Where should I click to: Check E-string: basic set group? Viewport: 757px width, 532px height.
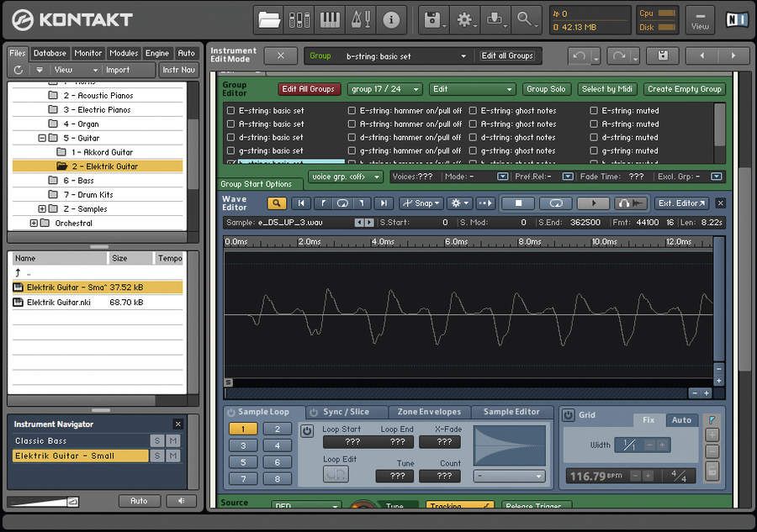(230, 110)
